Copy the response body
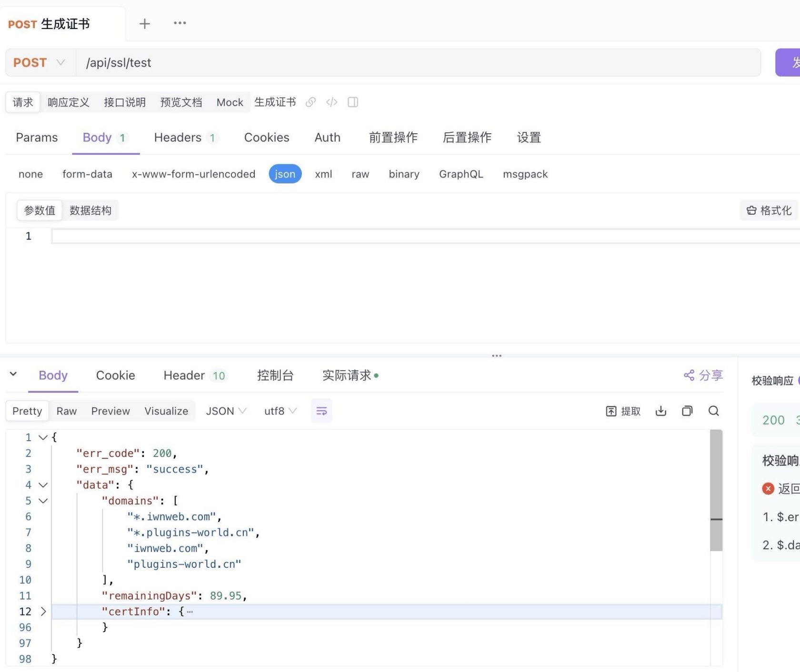 (x=687, y=411)
